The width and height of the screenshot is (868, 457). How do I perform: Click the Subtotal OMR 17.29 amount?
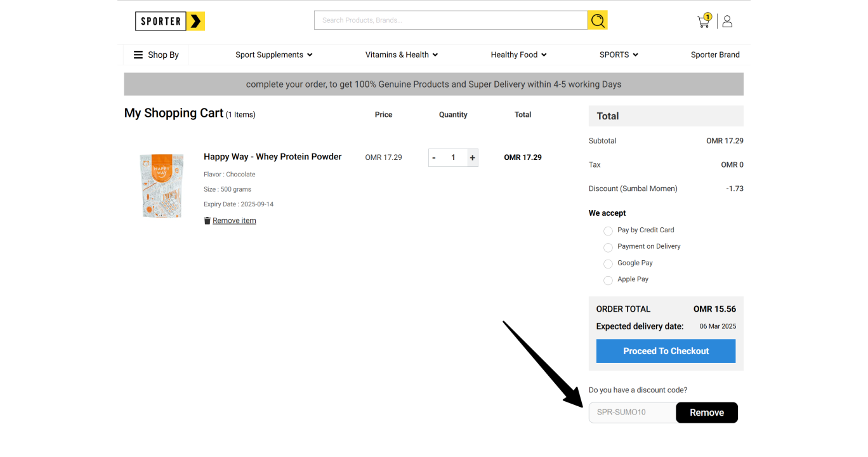725,141
